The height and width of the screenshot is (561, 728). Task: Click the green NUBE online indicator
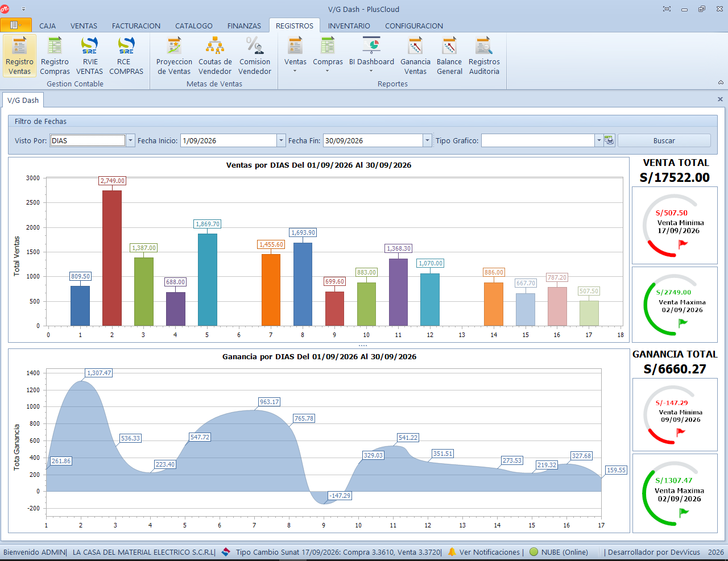click(x=533, y=552)
